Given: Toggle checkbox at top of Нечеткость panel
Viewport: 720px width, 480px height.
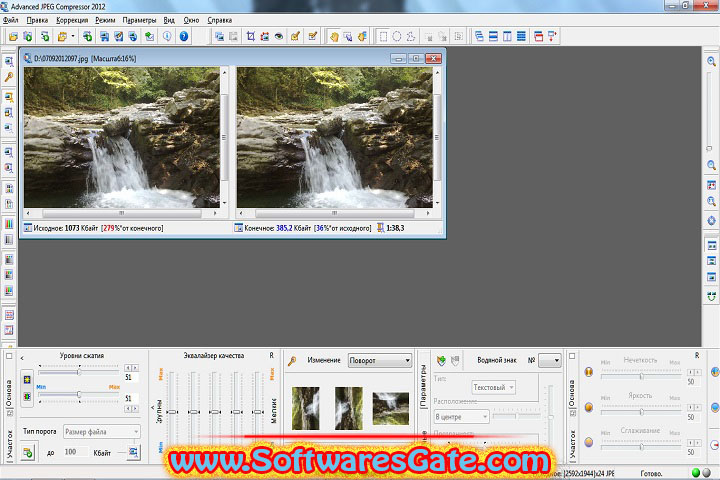Looking at the screenshot, I should [x=572, y=356].
